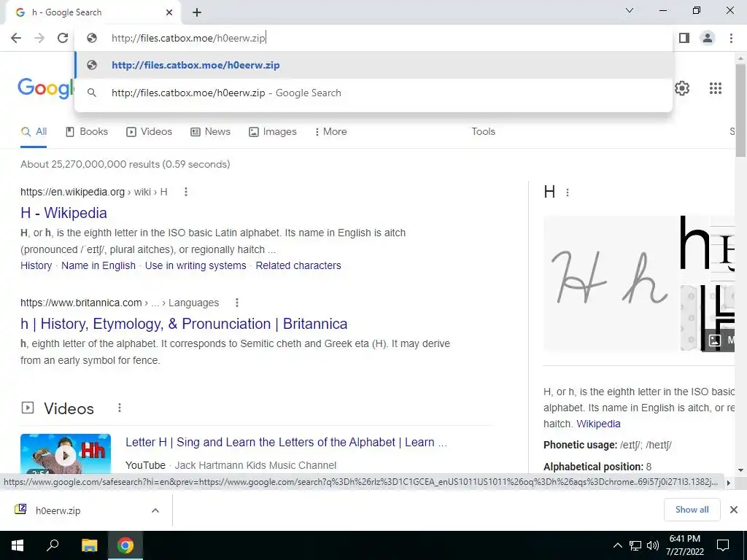Open options next to Videos heading
Screen dimensions: 747x560
[120, 408]
